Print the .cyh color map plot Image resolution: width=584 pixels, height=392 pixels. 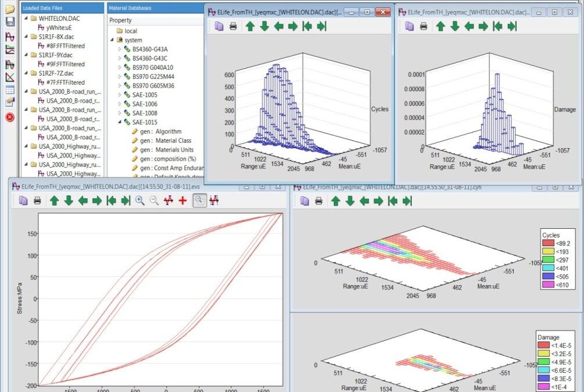click(x=319, y=201)
